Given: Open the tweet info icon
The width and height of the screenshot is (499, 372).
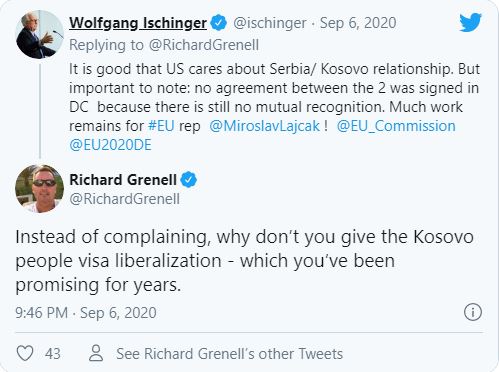Looking at the screenshot, I should pyautogui.click(x=473, y=312).
